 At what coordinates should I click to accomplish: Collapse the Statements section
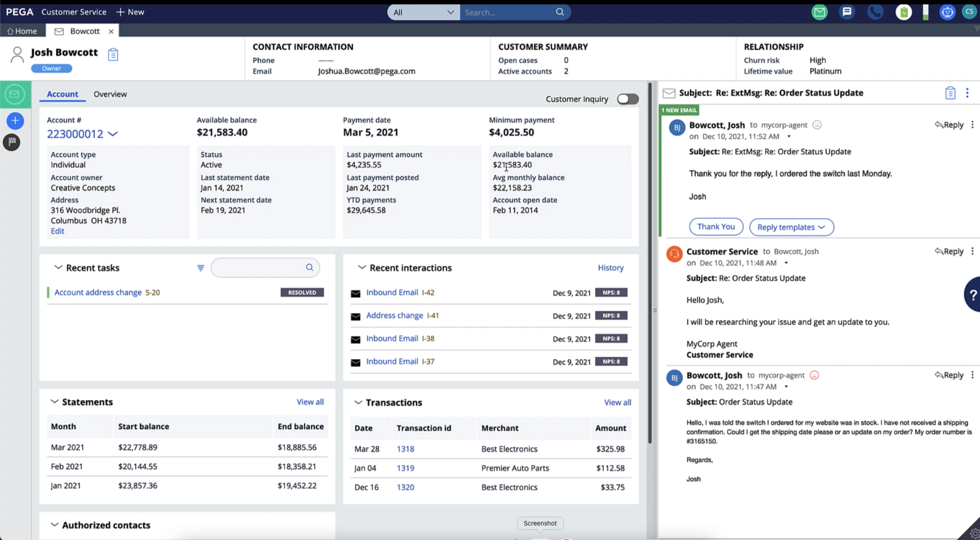(x=54, y=402)
